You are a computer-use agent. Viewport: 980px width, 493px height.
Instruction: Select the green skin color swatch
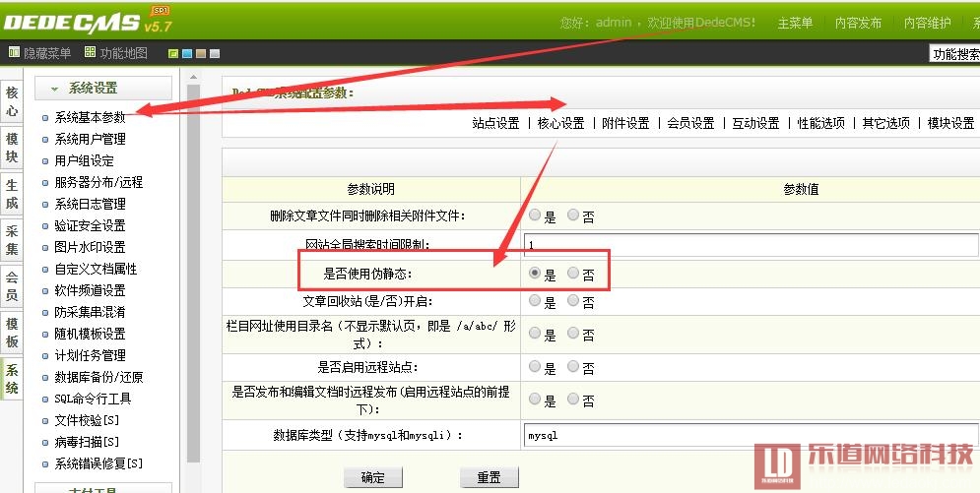coord(173,54)
